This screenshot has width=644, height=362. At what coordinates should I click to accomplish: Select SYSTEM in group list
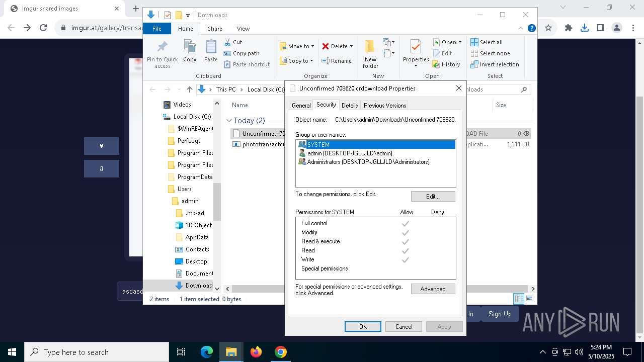(x=375, y=144)
